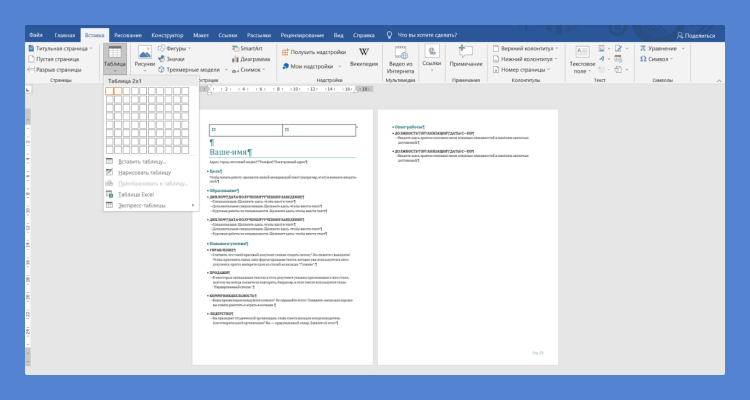This screenshot has height=400, width=750.
Task: Open the Верхний колонтитул dropdown
Action: [x=529, y=48]
